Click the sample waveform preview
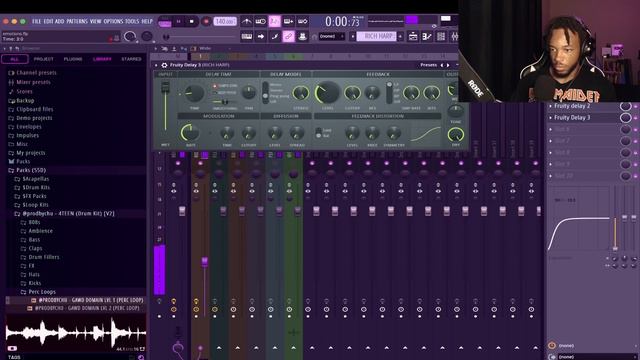 [x=76, y=333]
